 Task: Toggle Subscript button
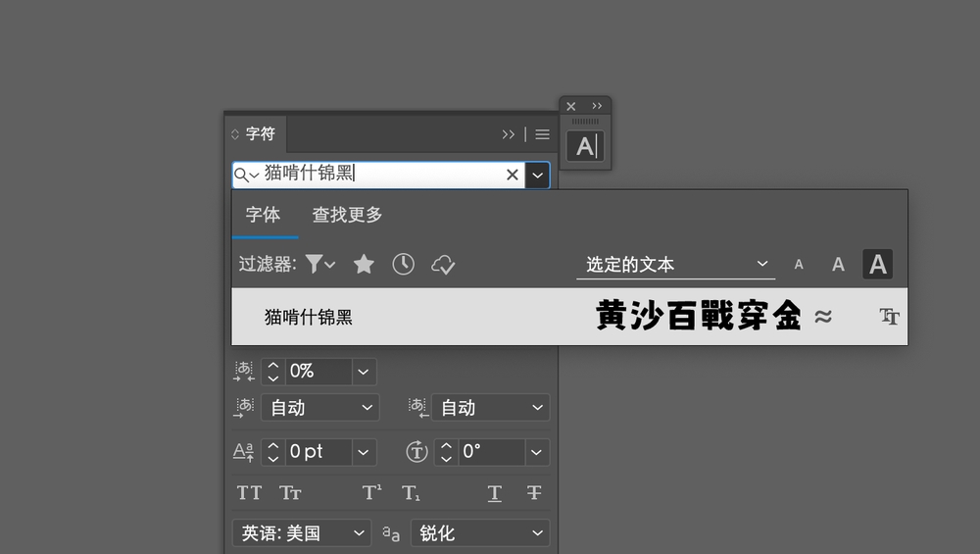(x=411, y=493)
